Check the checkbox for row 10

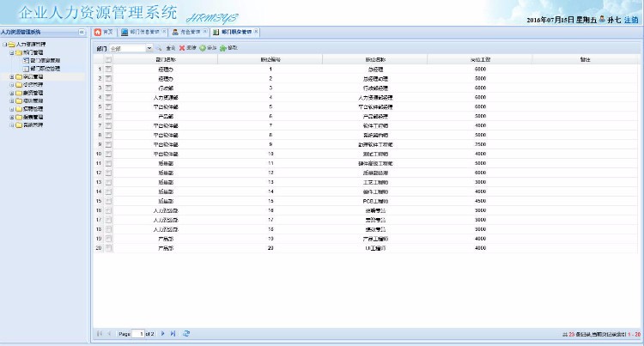point(108,154)
